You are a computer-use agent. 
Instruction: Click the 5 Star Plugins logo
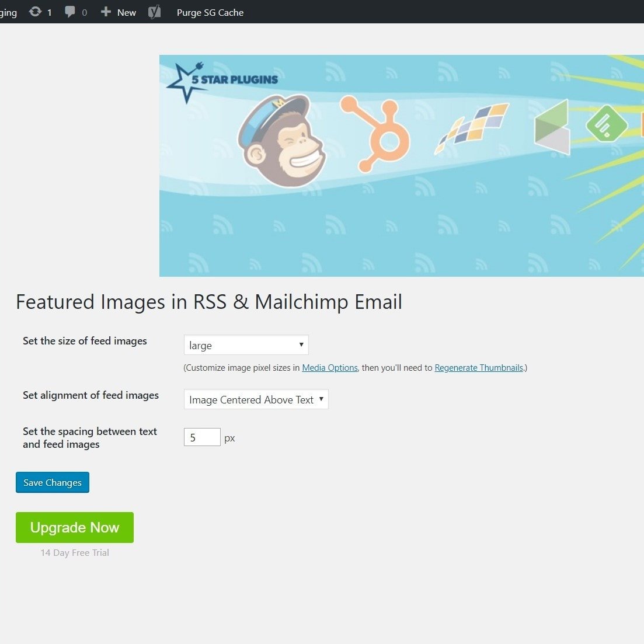[222, 82]
